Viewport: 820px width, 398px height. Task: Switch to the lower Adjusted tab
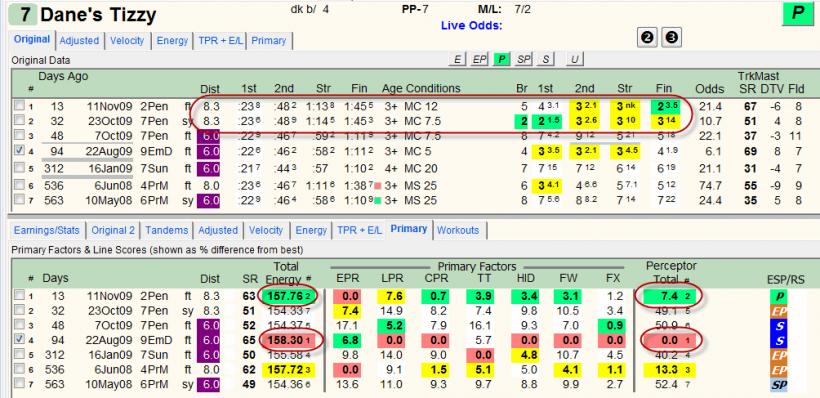click(x=218, y=230)
